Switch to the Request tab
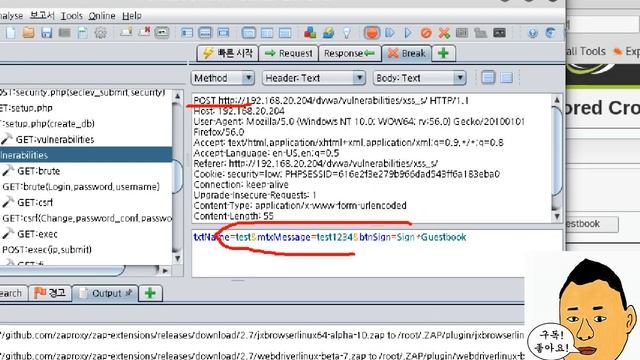This screenshot has height=360, width=640. (x=289, y=53)
